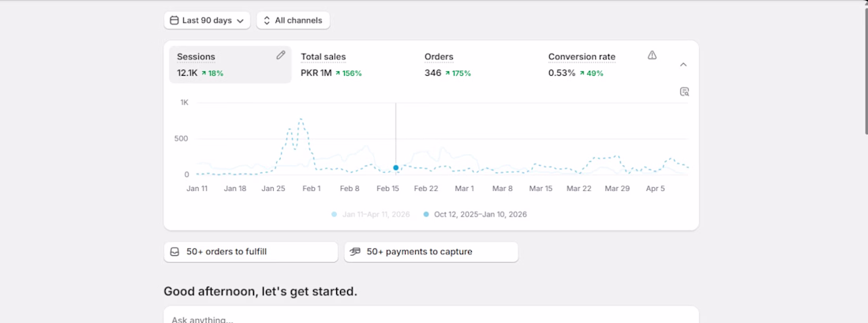Click the warning triangle icon
This screenshot has height=323, width=868.
(x=652, y=54)
